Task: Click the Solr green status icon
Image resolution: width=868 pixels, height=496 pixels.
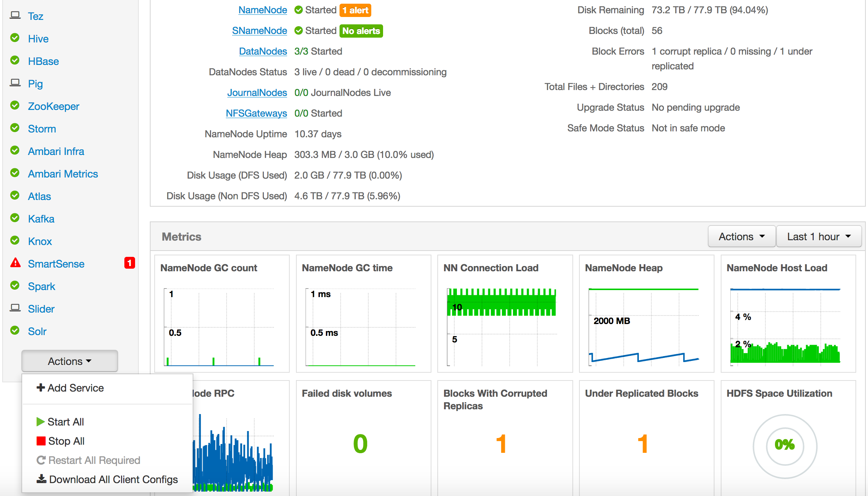Action: coord(15,331)
